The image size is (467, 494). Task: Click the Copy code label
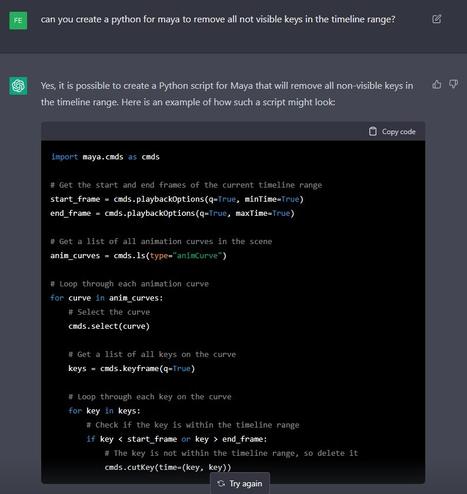[399, 132]
